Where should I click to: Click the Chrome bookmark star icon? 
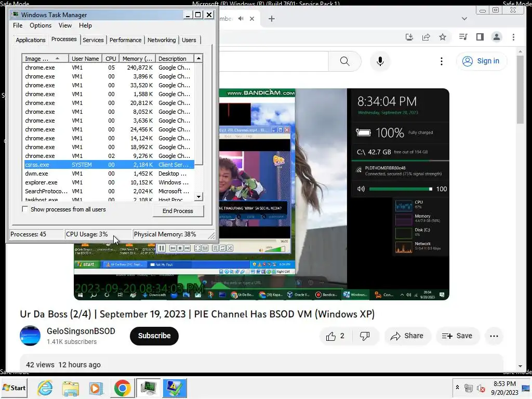(x=443, y=37)
